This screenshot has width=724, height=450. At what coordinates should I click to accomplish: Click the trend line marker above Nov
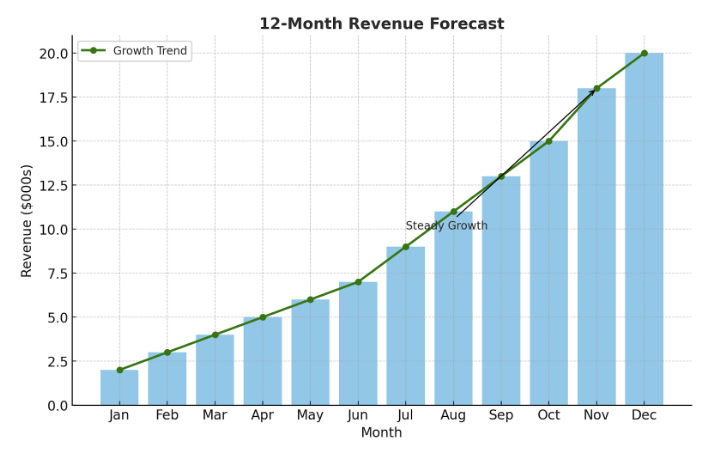point(597,89)
